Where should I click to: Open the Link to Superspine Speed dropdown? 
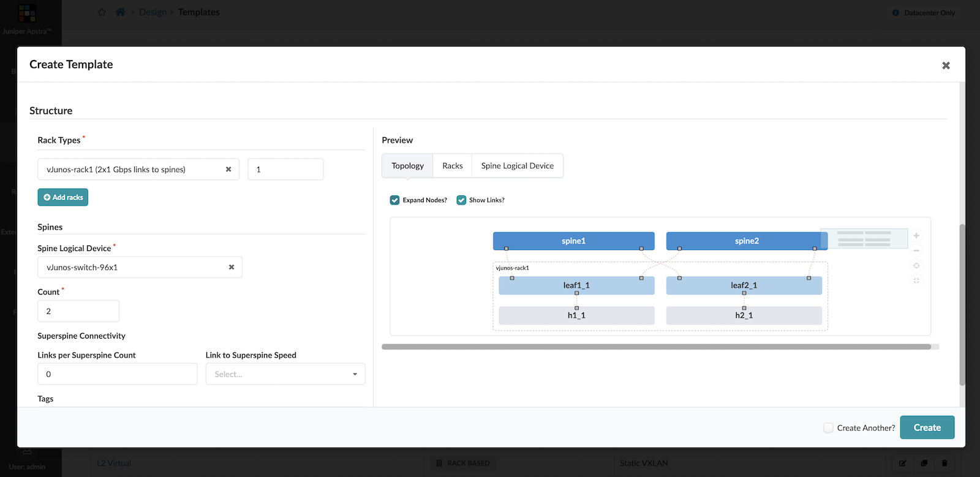tap(285, 374)
